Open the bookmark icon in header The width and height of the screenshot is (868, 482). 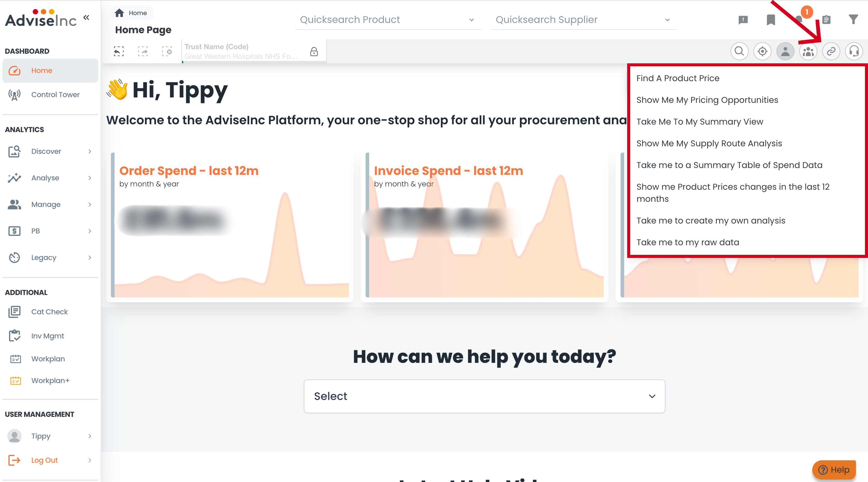(771, 20)
